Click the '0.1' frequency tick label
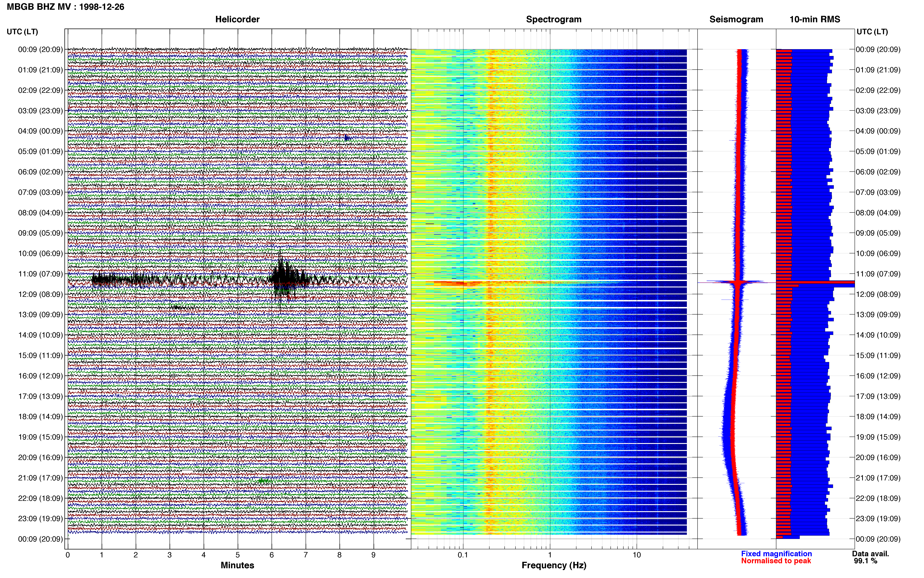Screen dimensions: 924x578 click(x=463, y=555)
